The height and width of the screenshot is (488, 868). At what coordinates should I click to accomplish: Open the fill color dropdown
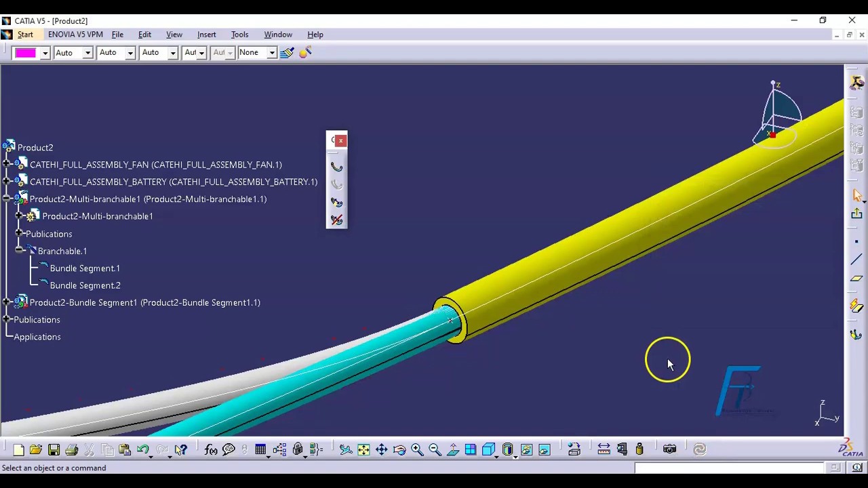(45, 53)
